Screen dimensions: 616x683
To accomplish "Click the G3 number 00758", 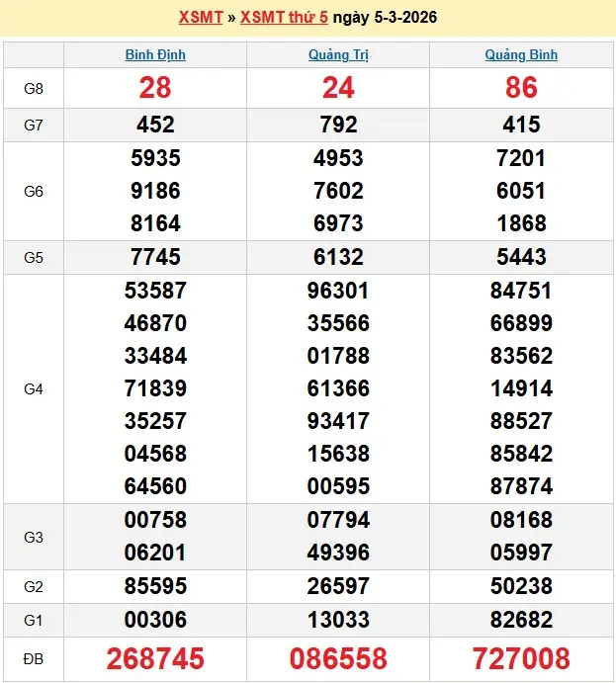I will click(x=155, y=521).
